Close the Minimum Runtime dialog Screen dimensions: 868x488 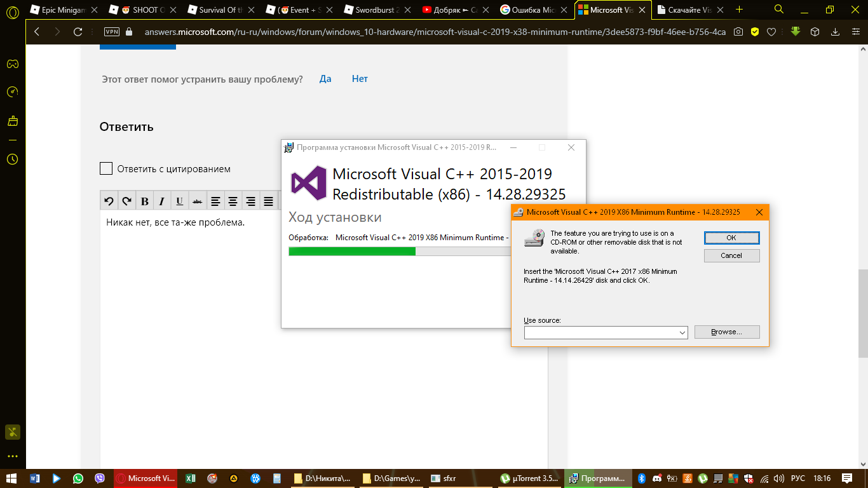[759, 212]
